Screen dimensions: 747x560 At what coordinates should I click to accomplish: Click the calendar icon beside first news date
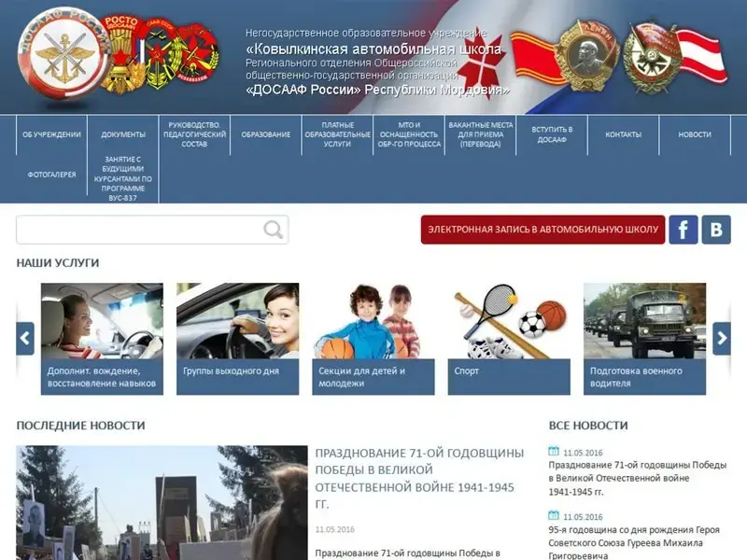coord(554,451)
